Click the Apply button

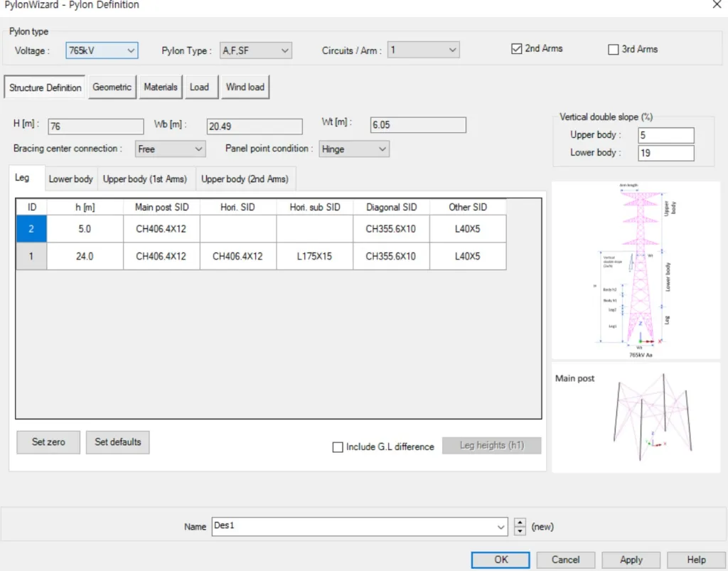coord(631,560)
